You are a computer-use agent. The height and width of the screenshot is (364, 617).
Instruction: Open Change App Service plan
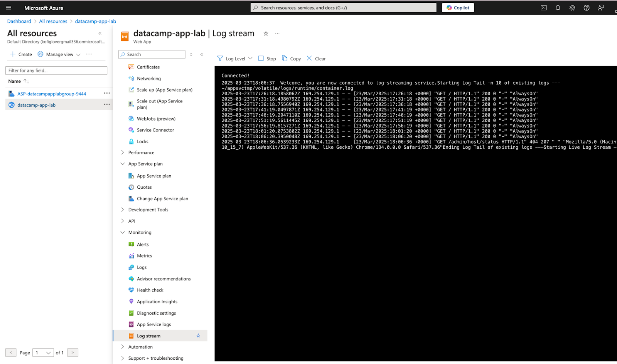coord(162,199)
